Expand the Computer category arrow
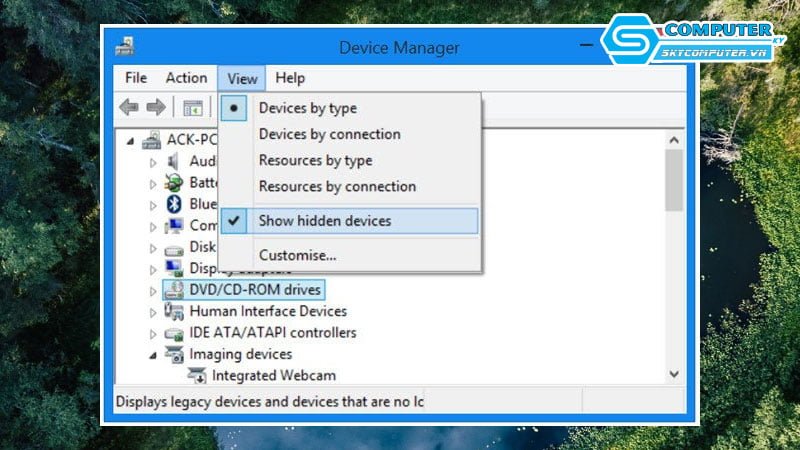The image size is (800, 450). [153, 227]
